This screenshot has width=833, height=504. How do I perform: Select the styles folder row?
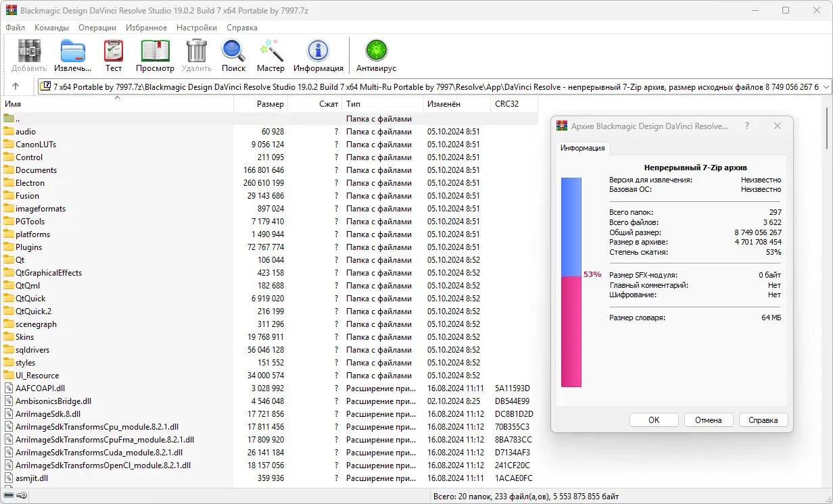click(270, 363)
